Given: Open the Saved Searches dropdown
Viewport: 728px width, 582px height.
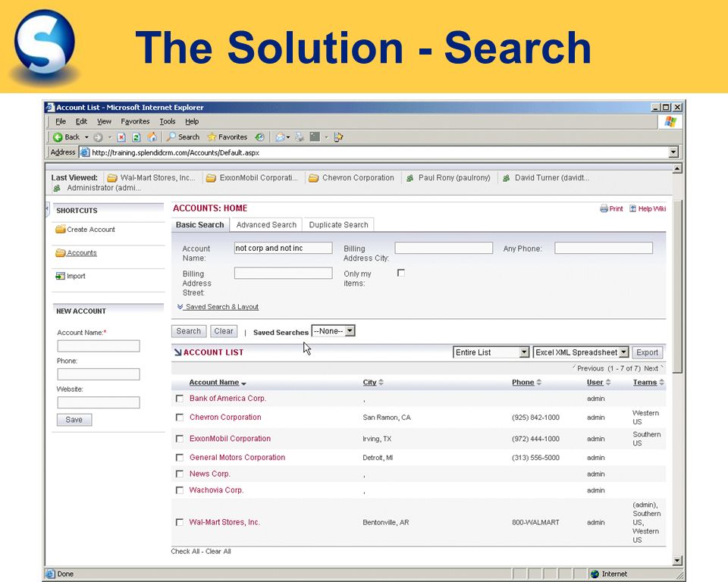Looking at the screenshot, I should coord(333,331).
